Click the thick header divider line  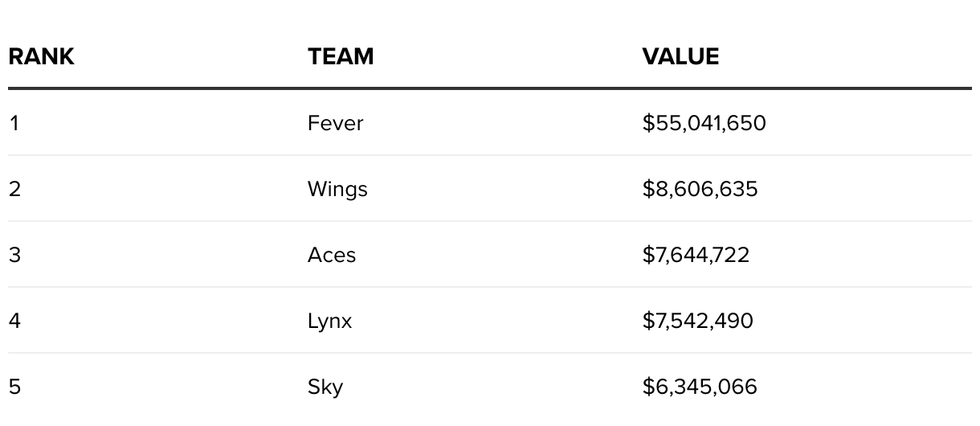490,88
